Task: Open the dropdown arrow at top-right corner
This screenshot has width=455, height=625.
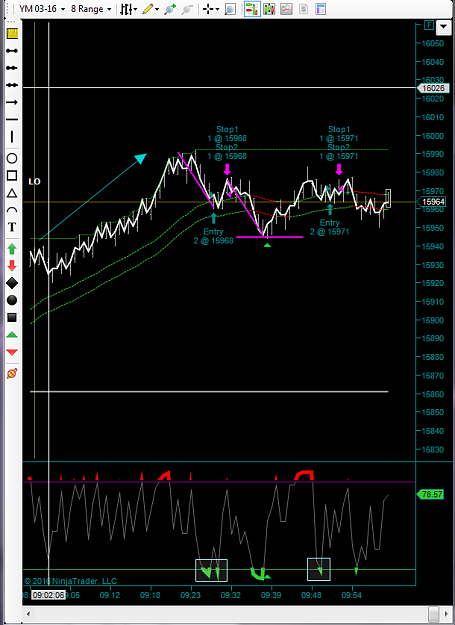Action: (x=443, y=28)
